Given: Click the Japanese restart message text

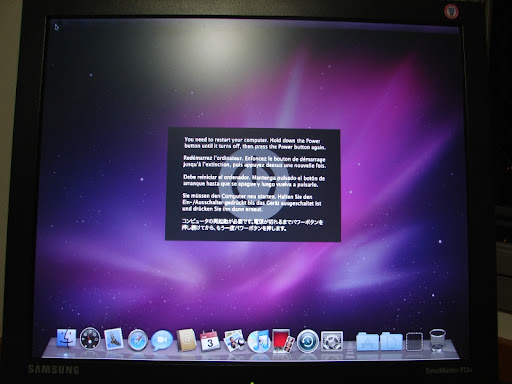Looking at the screenshot, I should coord(253,225).
